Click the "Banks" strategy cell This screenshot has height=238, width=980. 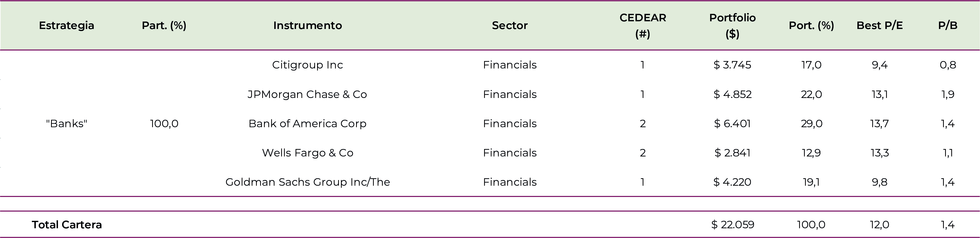[67, 124]
